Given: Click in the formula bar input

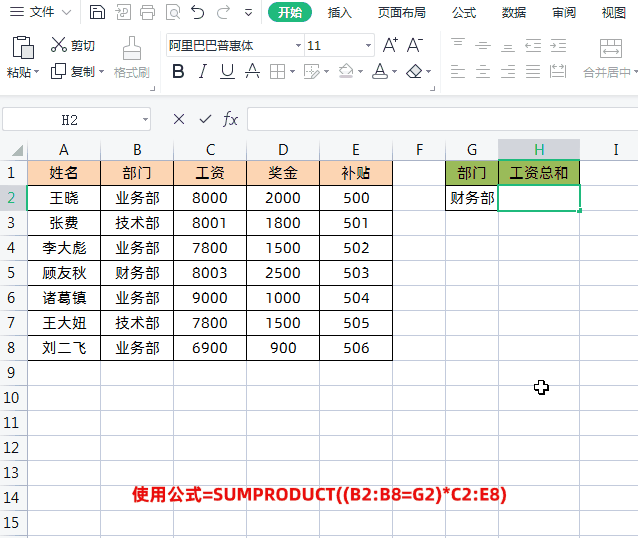Looking at the screenshot, I should tap(442, 119).
